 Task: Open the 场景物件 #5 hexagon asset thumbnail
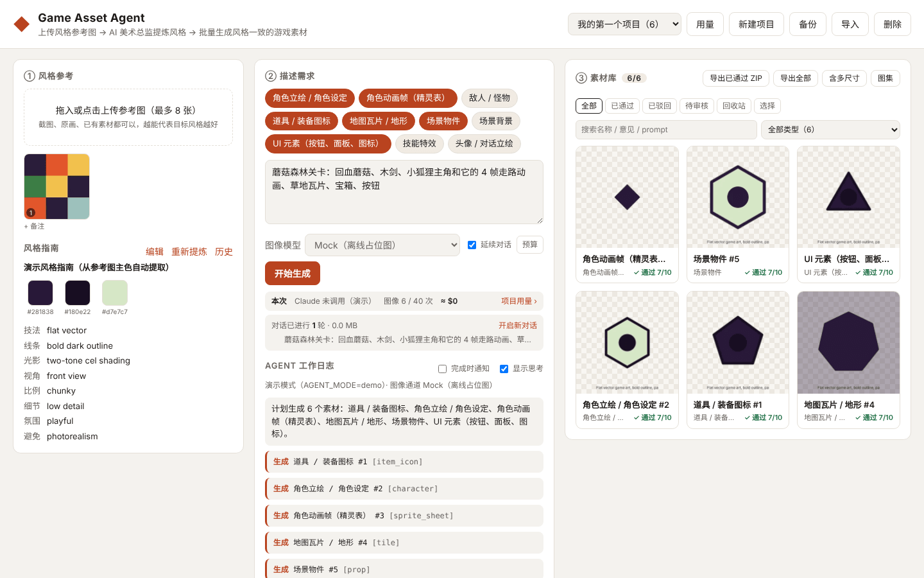(738, 197)
